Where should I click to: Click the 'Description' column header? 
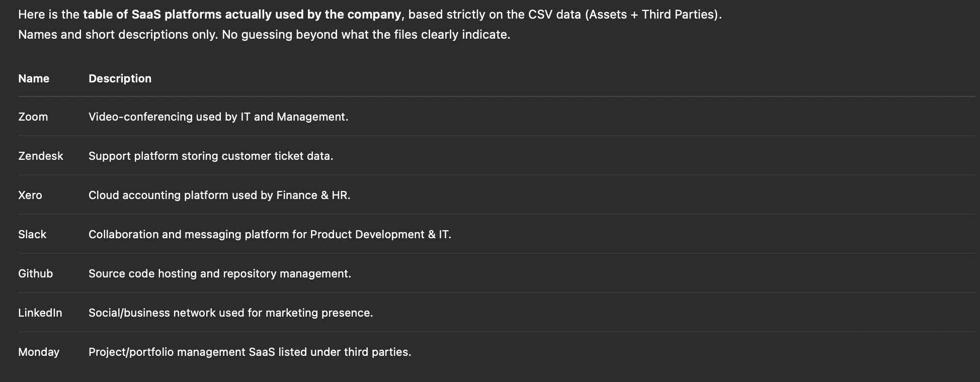[x=120, y=78]
